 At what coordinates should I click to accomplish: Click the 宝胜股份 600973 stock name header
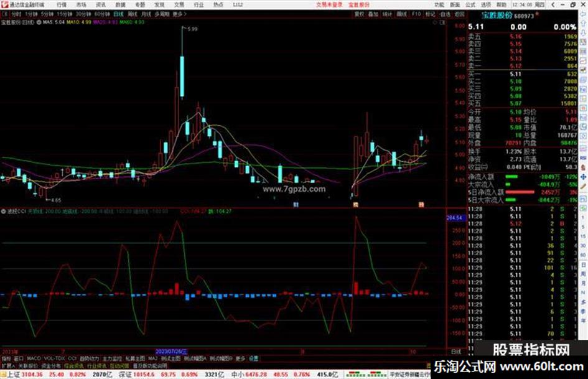pos(507,16)
